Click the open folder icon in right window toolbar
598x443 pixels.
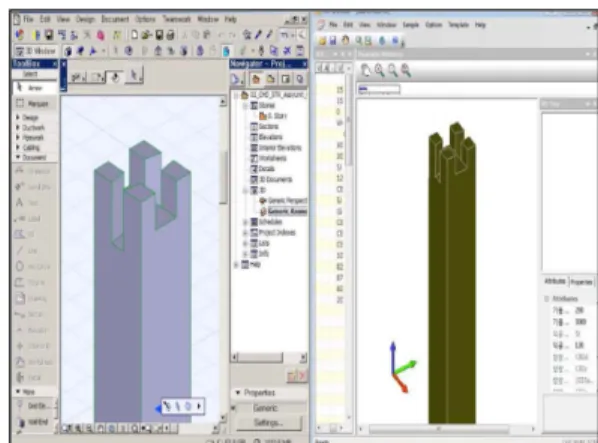tap(322, 40)
